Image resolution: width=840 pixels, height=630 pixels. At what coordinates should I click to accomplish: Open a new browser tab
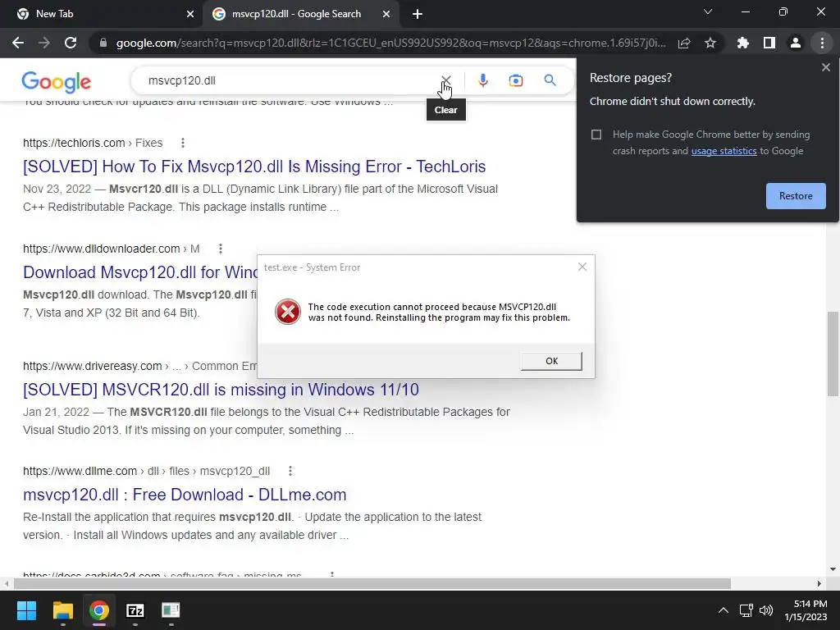click(x=418, y=14)
